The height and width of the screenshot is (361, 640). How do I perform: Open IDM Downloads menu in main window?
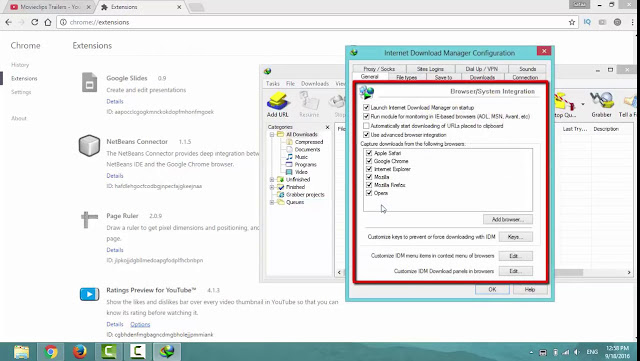pyautogui.click(x=315, y=83)
